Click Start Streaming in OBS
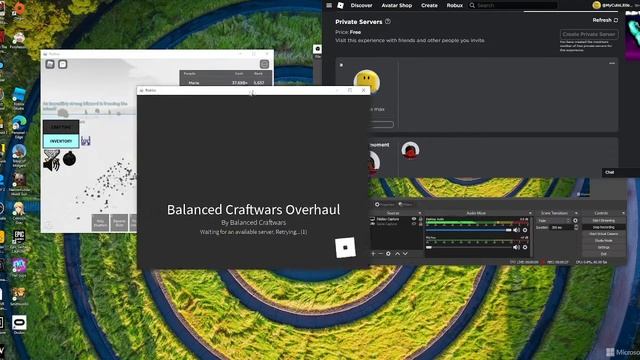The width and height of the screenshot is (640, 360). (604, 220)
